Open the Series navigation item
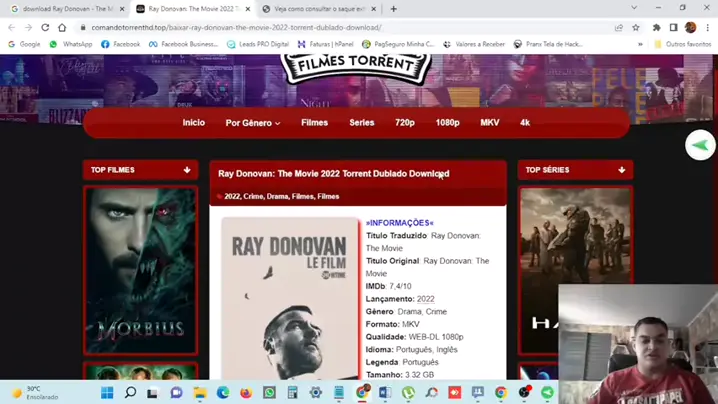This screenshot has width=718, height=404. [x=362, y=123]
